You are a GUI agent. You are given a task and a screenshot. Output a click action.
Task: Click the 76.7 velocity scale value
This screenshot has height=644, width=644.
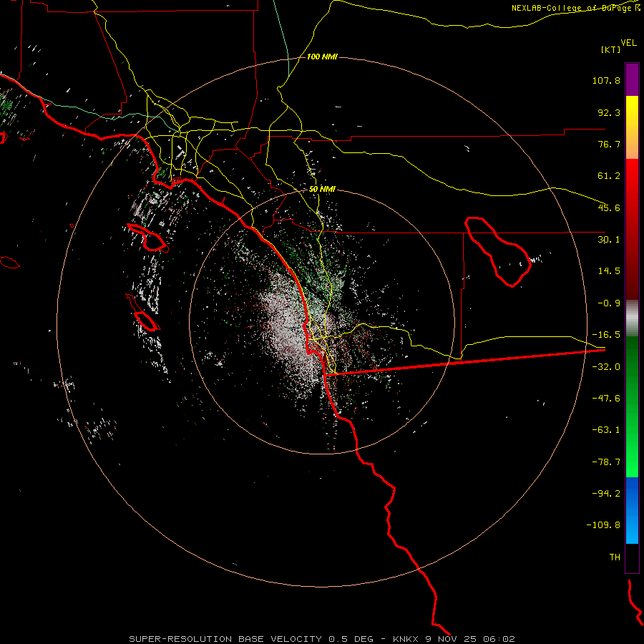609,144
